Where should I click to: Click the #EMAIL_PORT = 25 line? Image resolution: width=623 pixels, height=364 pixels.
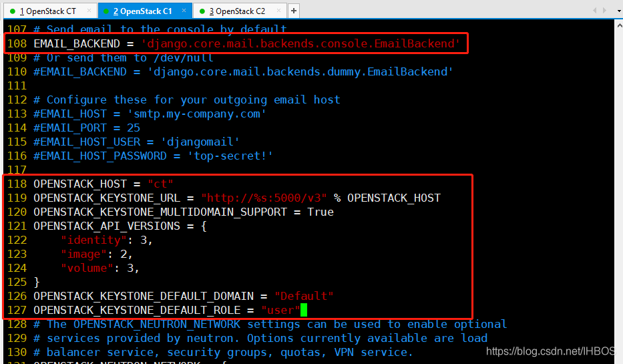point(87,128)
